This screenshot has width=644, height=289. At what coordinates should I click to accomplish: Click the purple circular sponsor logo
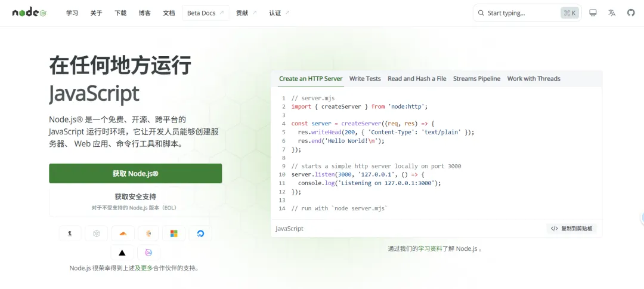pos(148,253)
